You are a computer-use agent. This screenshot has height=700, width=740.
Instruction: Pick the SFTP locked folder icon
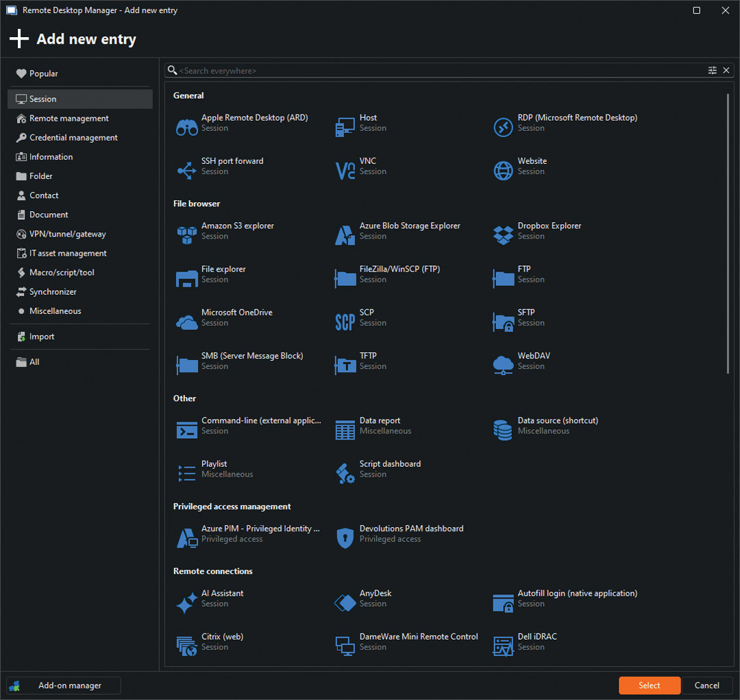[503, 322]
